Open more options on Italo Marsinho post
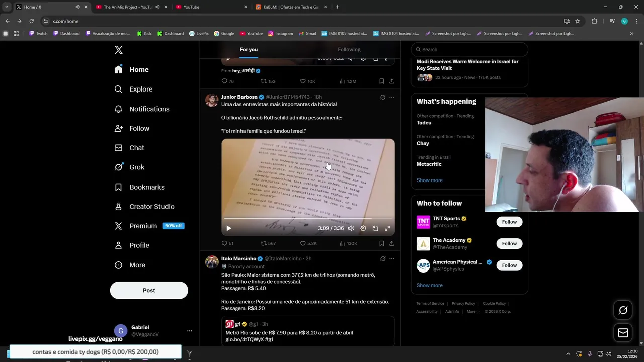644x362 pixels. click(x=392, y=259)
